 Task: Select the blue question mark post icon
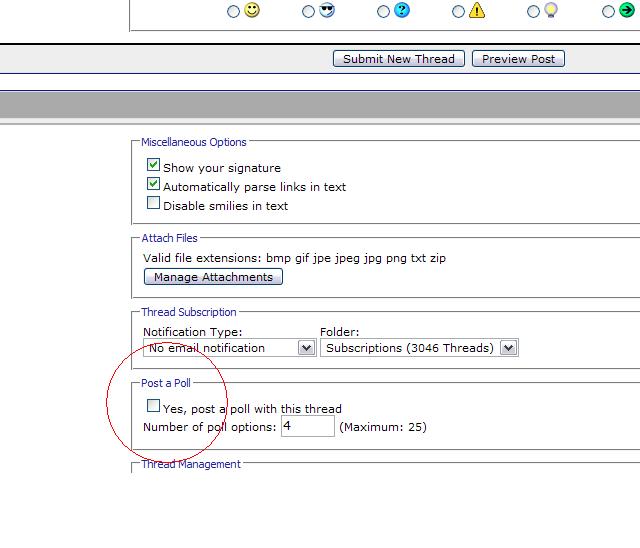pyautogui.click(x=402, y=10)
